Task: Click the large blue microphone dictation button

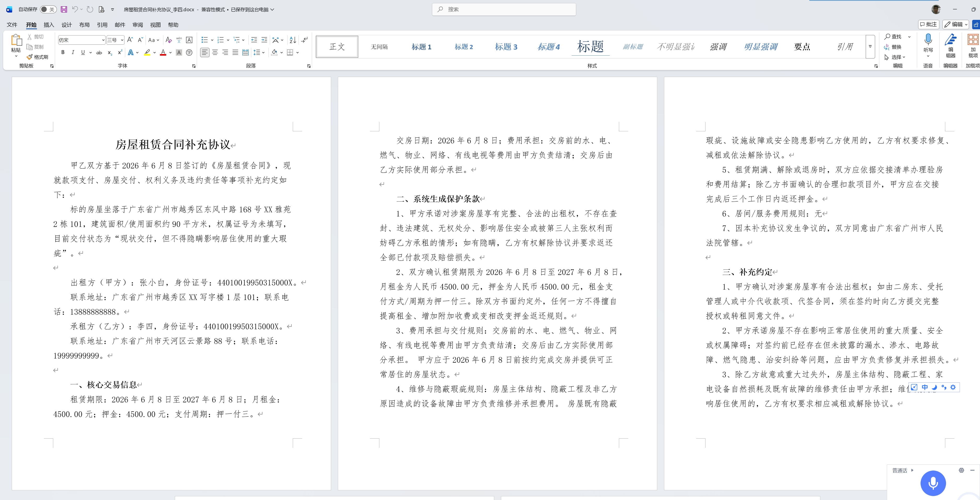Action: point(933,483)
